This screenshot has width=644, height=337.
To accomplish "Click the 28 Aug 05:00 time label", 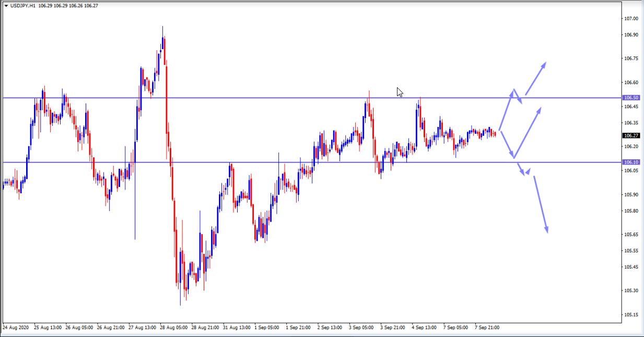I will coord(174,328).
